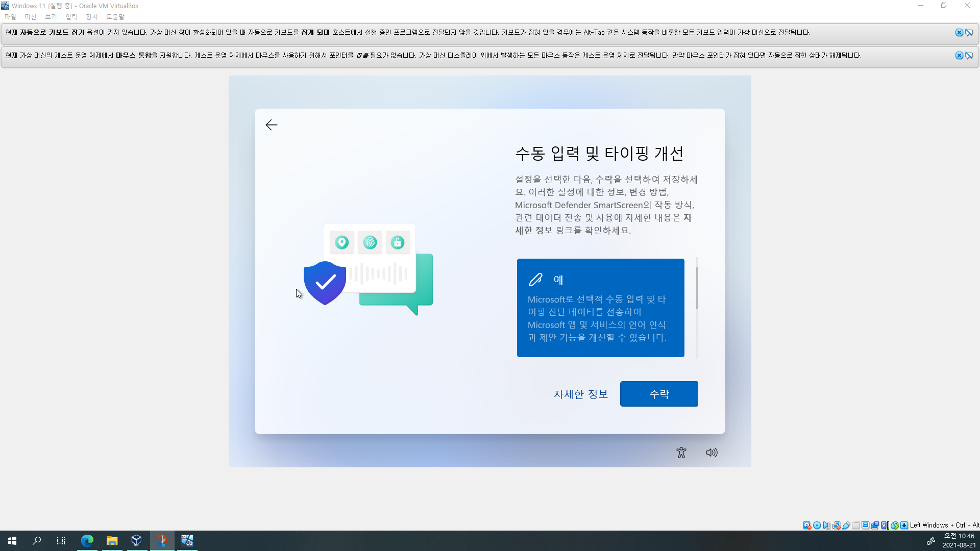Open the 장치 menu
The width and height of the screenshot is (980, 551).
[91, 17]
